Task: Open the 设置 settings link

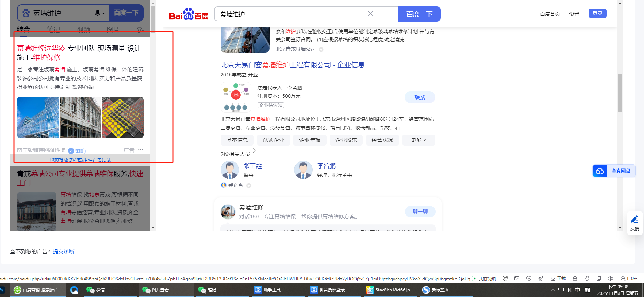Action: [574, 14]
